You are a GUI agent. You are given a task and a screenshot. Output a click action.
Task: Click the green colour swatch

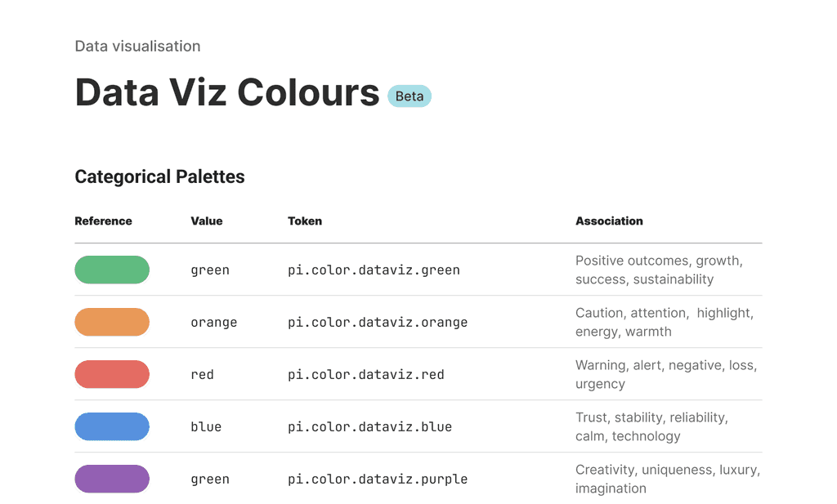point(112,270)
